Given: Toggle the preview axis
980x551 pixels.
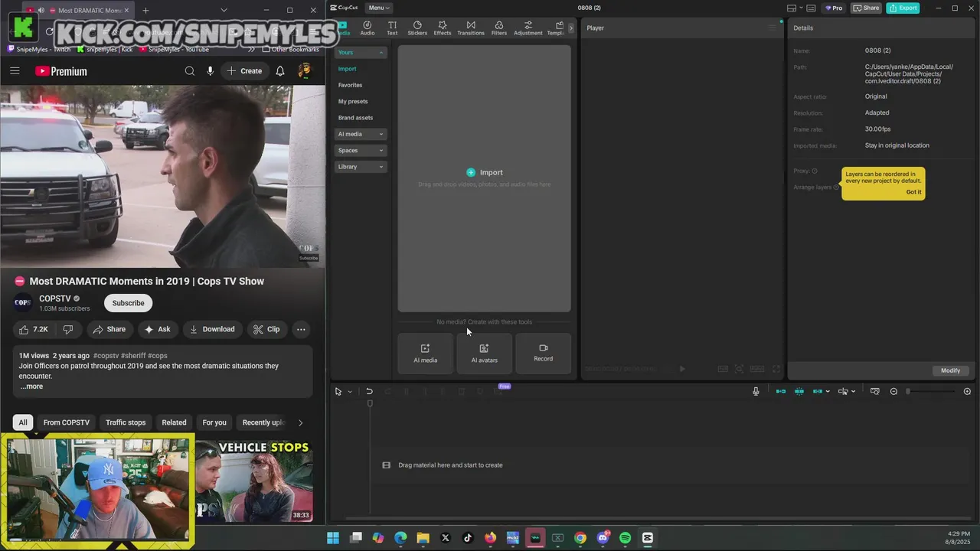Looking at the screenshot, I should (843, 392).
